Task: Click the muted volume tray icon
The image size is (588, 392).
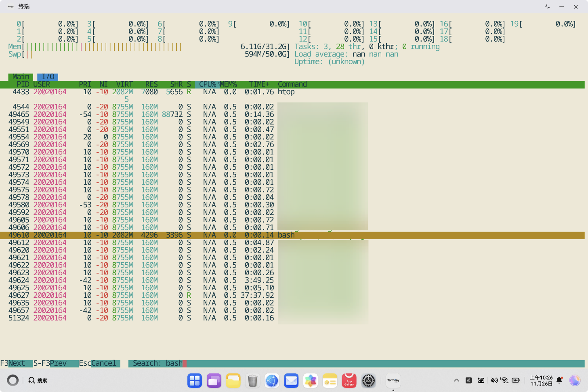Action: pyautogui.click(x=494, y=380)
